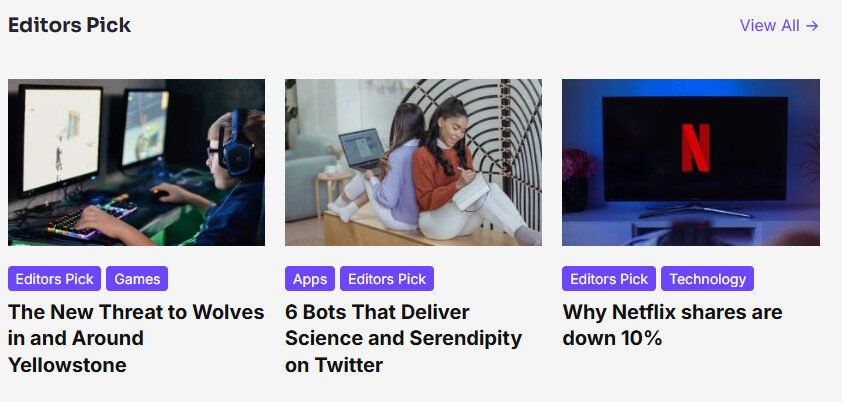
Task: Select the Games category tag
Action: [137, 279]
